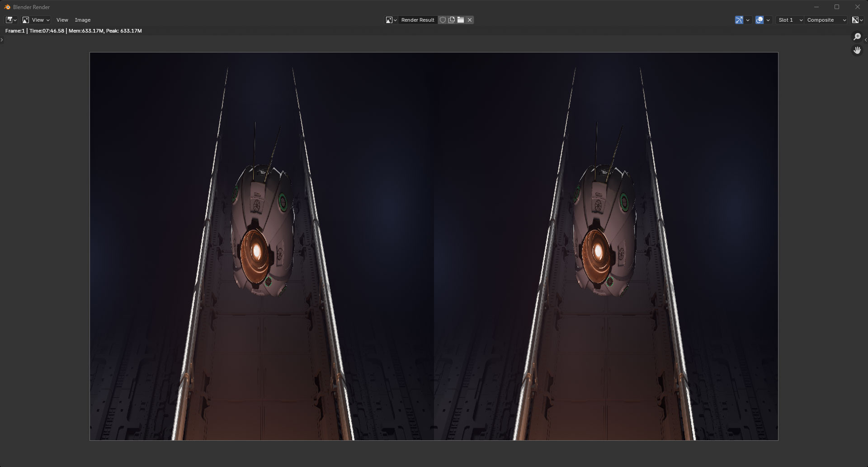Click the zoom magnifier gizmo

(857, 37)
